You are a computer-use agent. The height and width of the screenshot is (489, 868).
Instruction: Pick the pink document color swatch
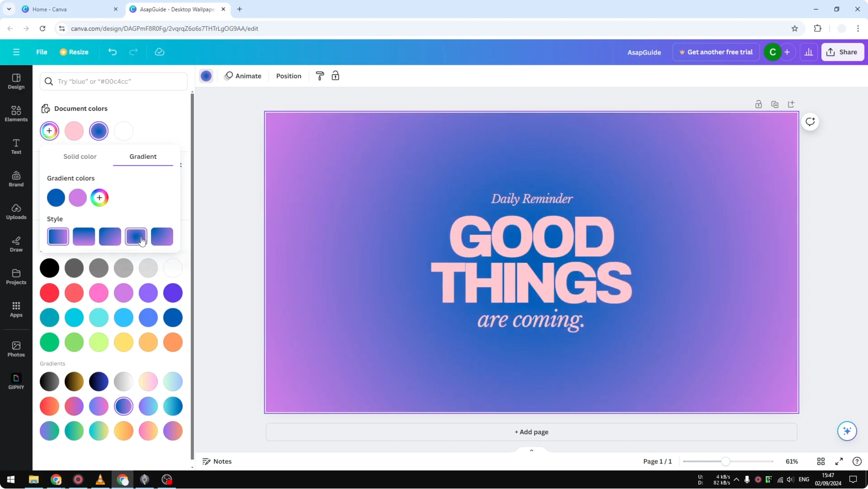(74, 131)
